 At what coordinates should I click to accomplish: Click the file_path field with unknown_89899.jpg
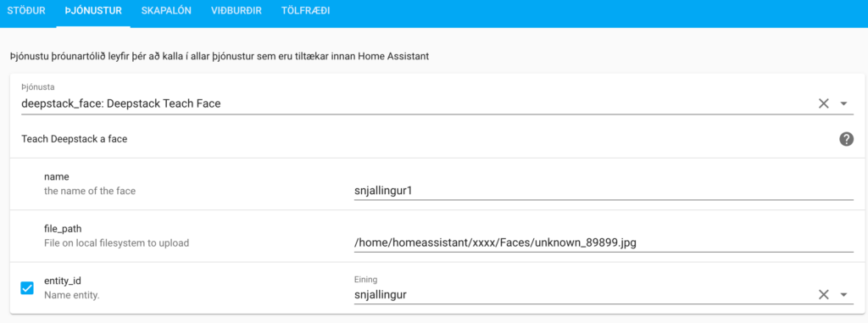click(604, 242)
